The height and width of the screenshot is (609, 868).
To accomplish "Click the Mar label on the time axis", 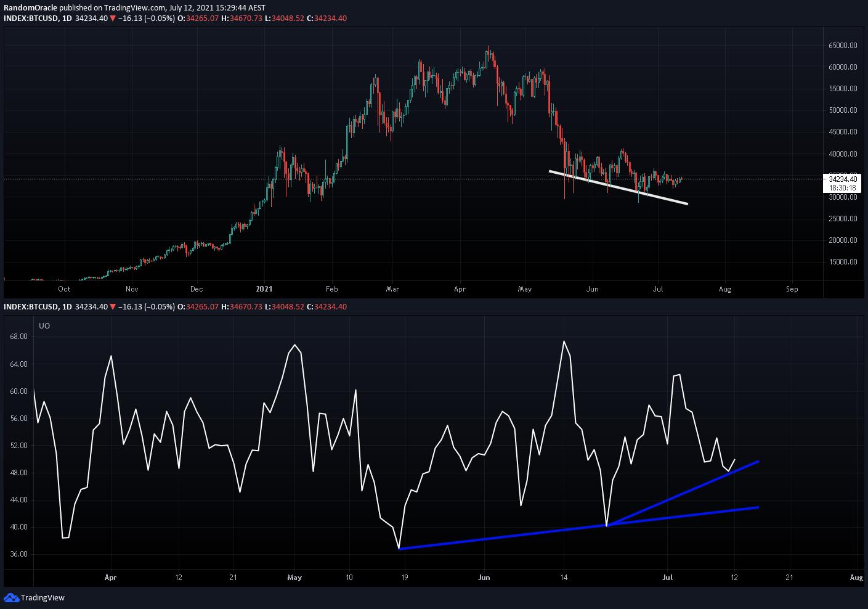I will pos(392,289).
